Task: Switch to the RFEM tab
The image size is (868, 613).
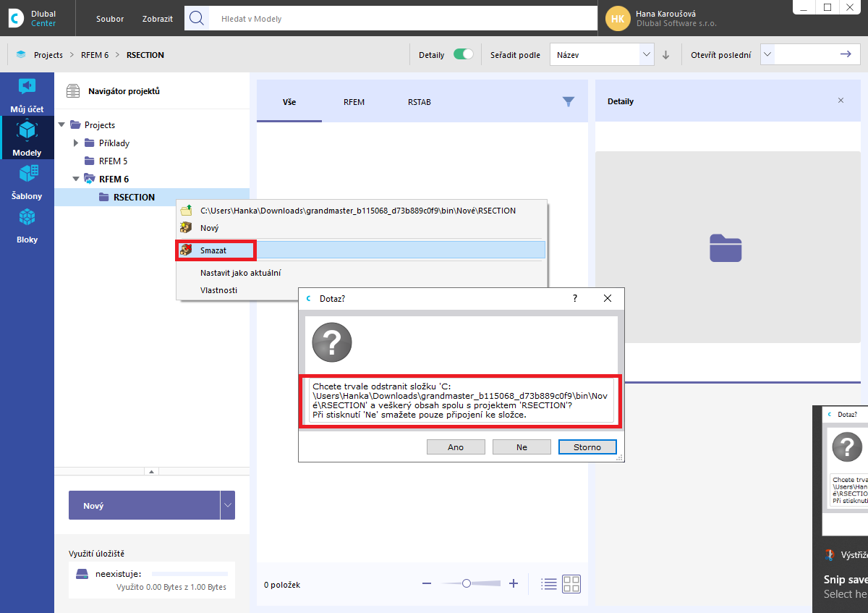Action: pos(354,102)
